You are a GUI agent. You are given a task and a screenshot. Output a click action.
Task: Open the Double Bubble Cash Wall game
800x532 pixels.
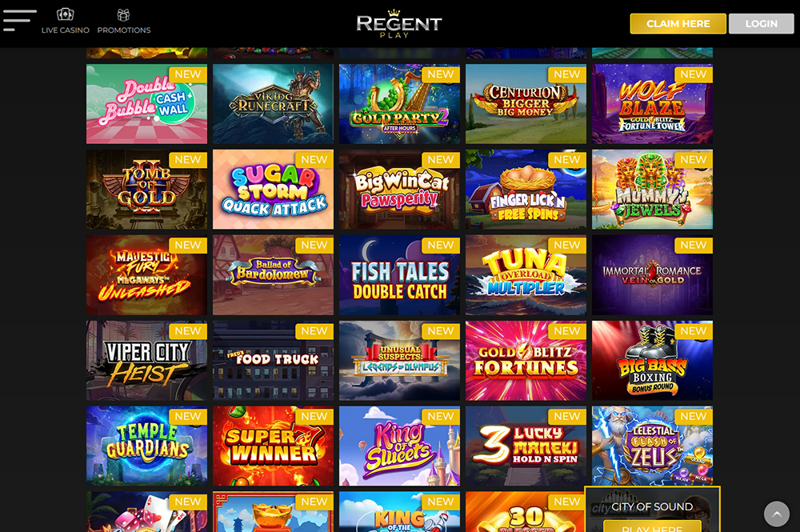coord(147,104)
